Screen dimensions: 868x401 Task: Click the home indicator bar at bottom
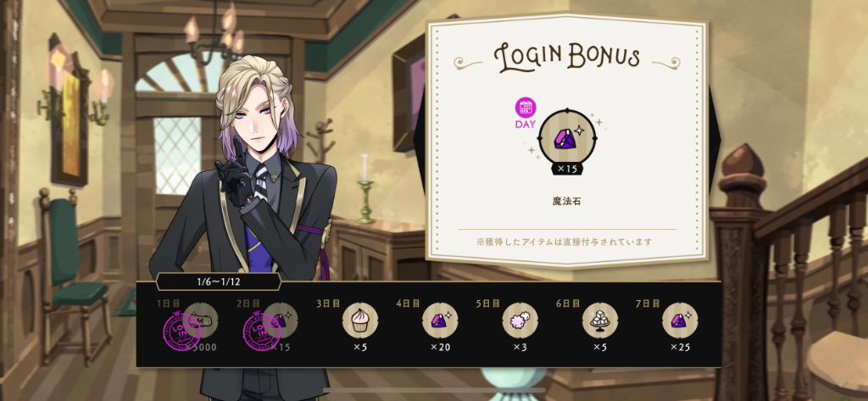(x=433, y=391)
